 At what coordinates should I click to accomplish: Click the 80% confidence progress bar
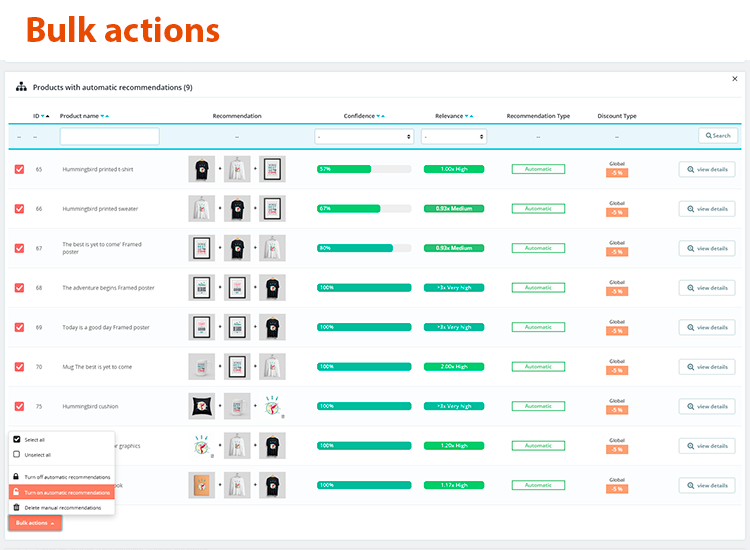[364, 248]
